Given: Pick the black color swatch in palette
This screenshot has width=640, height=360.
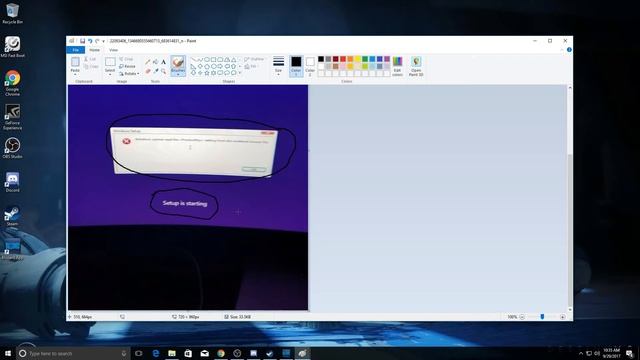Looking at the screenshot, I should (x=321, y=59).
